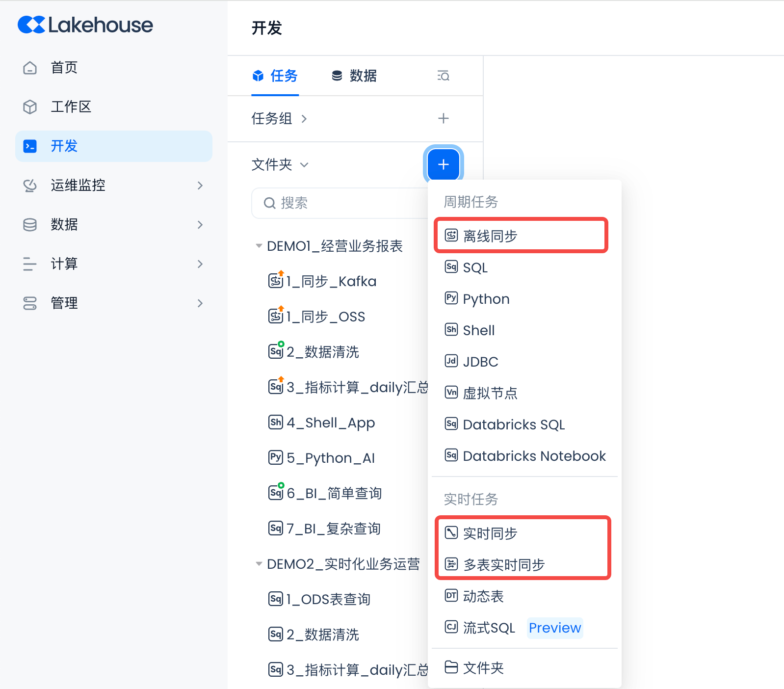784x689 pixels.
Task: Click the blue plus new-task button
Action: pyautogui.click(x=443, y=164)
